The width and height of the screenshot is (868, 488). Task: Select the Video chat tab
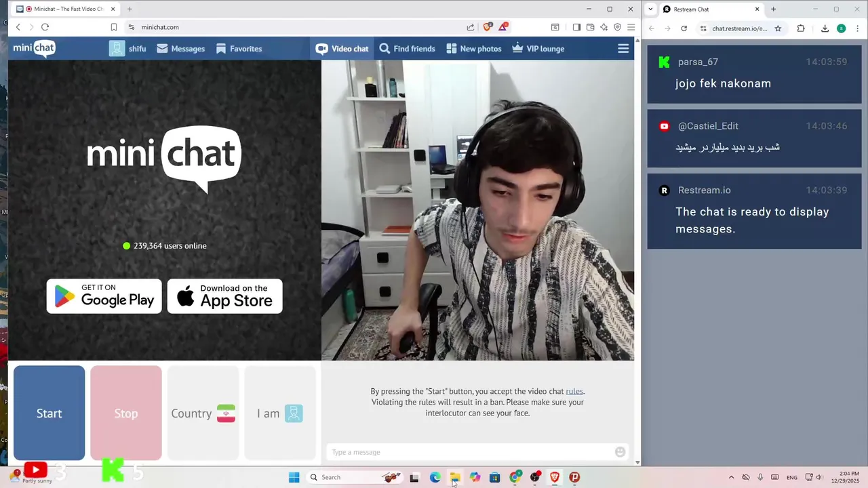tap(342, 49)
